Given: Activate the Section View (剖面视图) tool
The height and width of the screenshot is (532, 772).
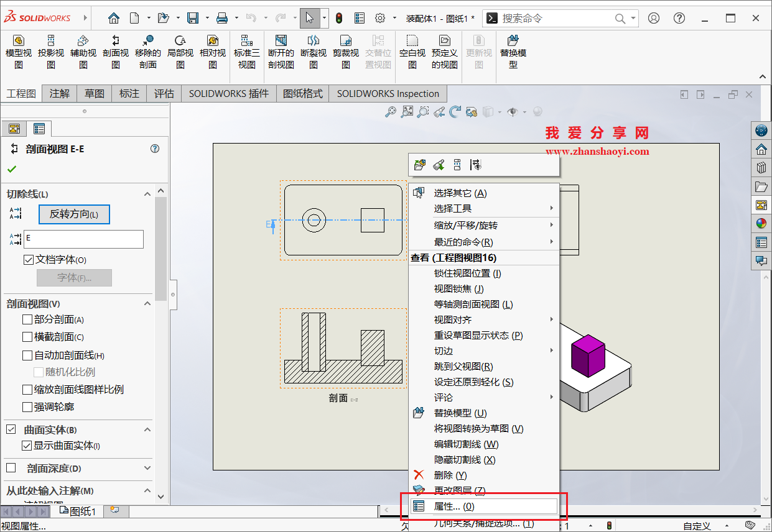Looking at the screenshot, I should (116, 52).
